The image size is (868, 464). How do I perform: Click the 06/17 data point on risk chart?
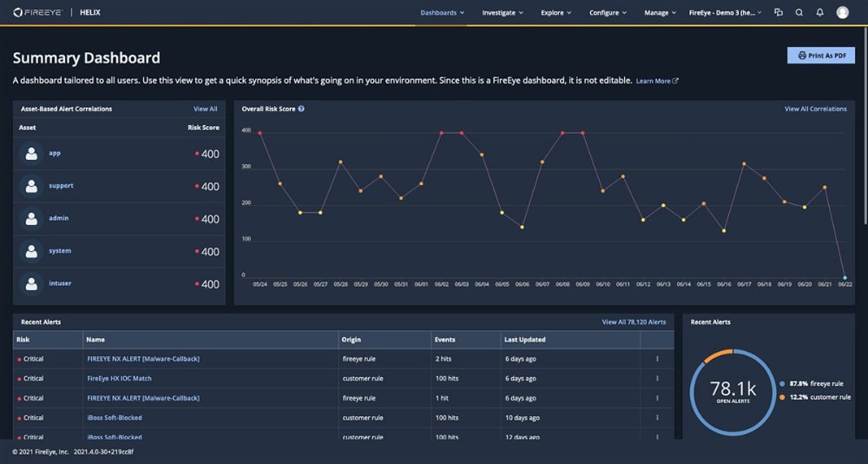pyautogui.click(x=744, y=163)
